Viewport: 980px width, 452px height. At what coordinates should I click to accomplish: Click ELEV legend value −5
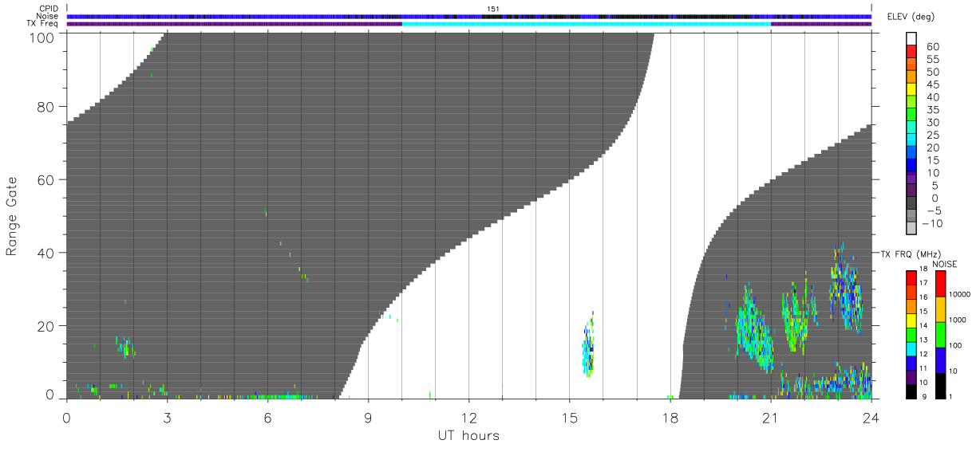(933, 210)
